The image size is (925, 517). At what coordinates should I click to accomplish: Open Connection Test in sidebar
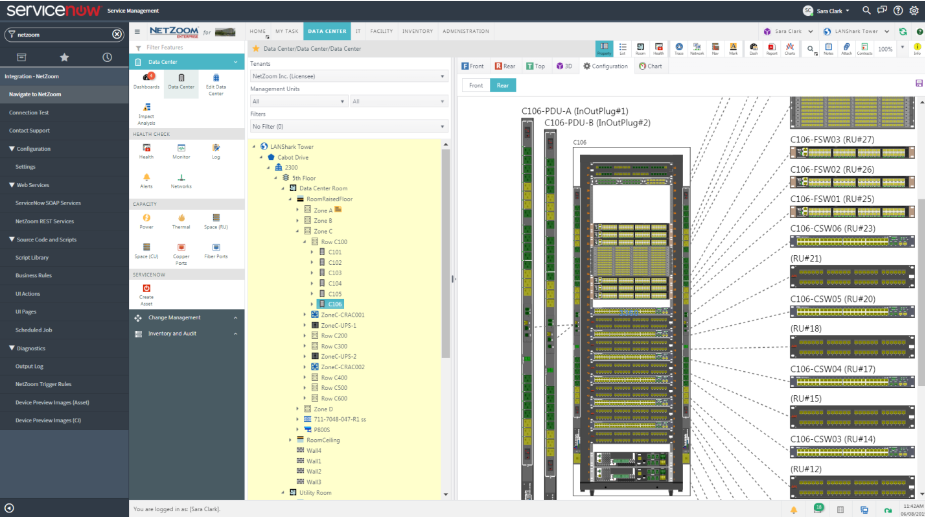tap(29, 113)
